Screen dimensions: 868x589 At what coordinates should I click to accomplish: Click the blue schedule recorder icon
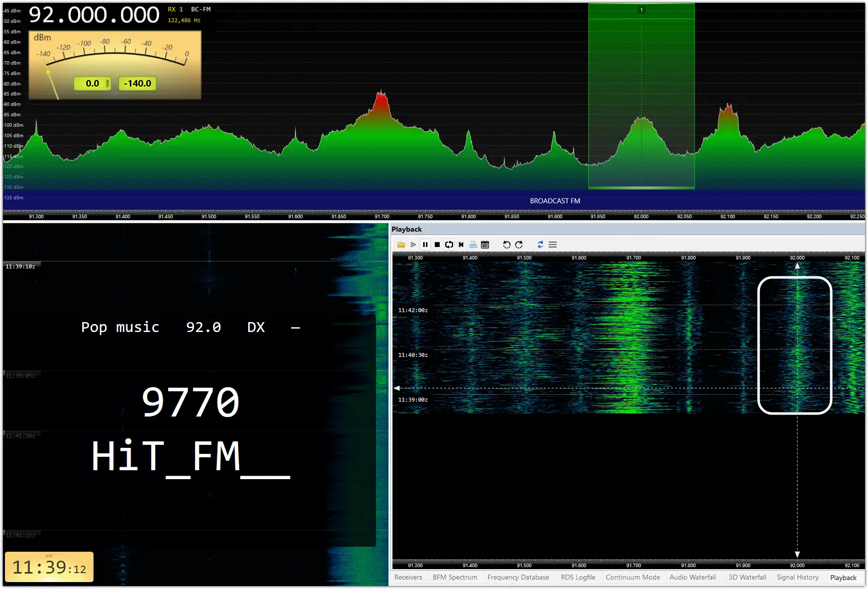pyautogui.click(x=473, y=245)
